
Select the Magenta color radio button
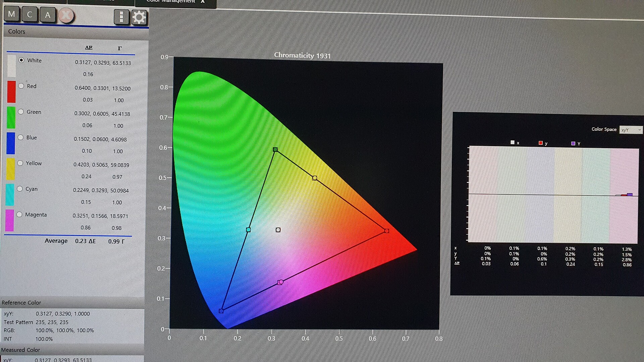point(19,215)
